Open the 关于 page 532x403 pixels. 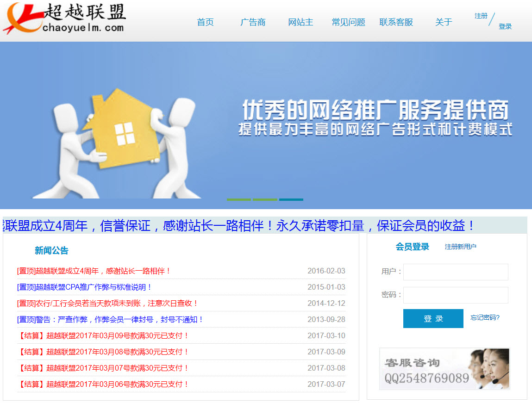click(x=443, y=22)
